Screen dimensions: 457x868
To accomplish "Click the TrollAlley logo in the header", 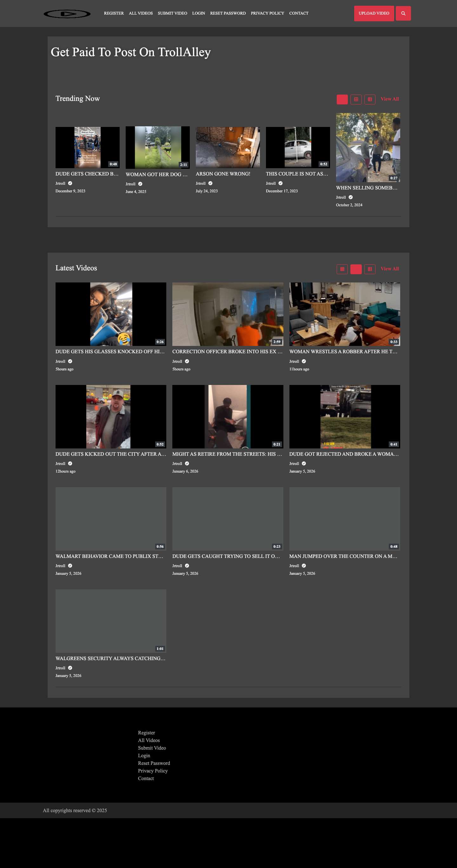I will [67, 13].
